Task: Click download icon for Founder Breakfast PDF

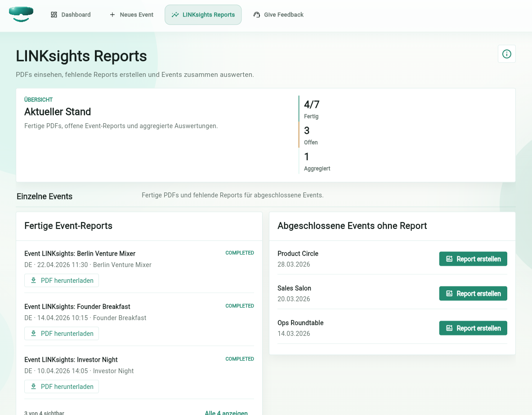Action: (x=34, y=333)
